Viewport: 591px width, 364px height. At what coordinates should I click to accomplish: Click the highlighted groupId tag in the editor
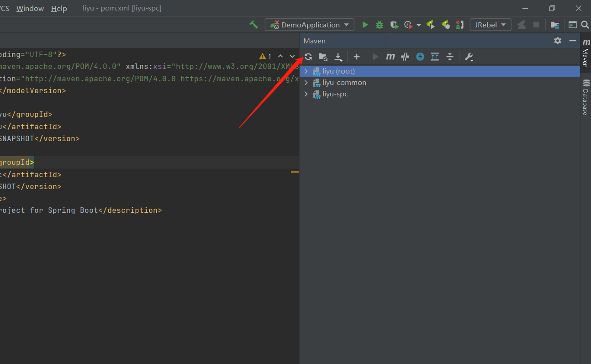tap(17, 162)
